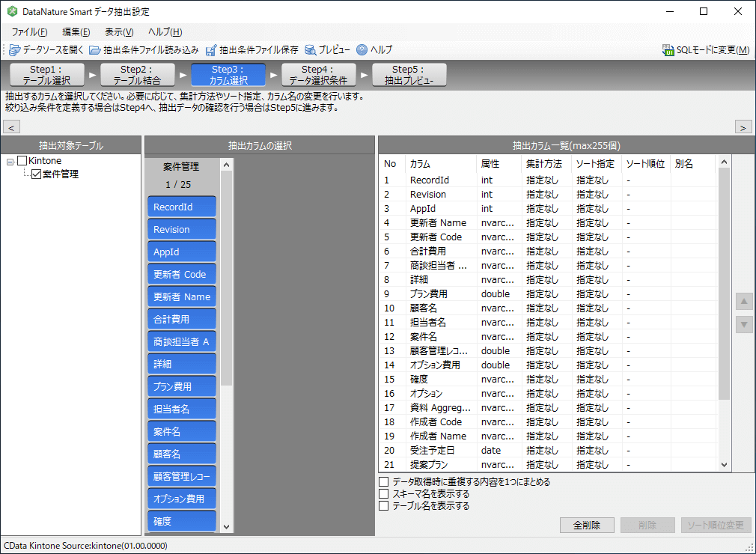Click the 更新者 Name column button
This screenshot has width=756, height=554.
(182, 296)
